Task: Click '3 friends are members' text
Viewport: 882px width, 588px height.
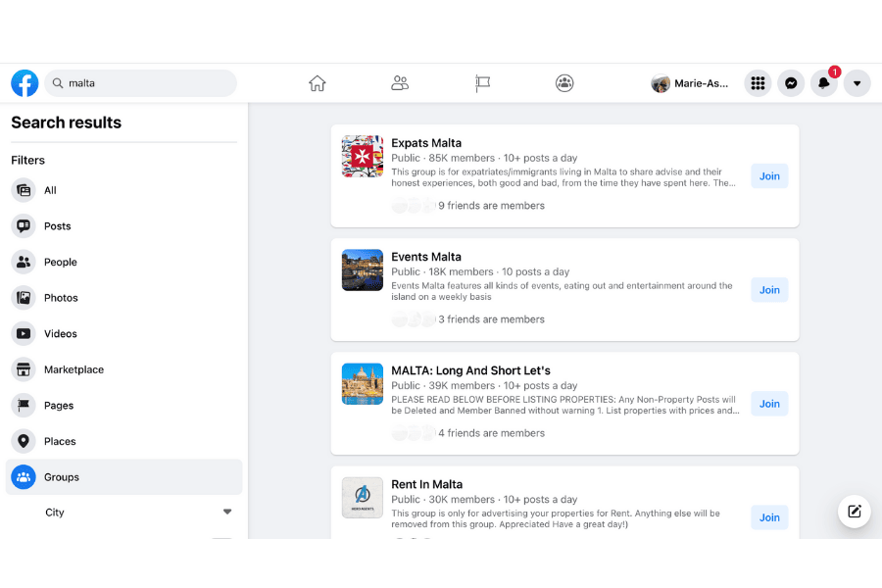Action: [492, 319]
